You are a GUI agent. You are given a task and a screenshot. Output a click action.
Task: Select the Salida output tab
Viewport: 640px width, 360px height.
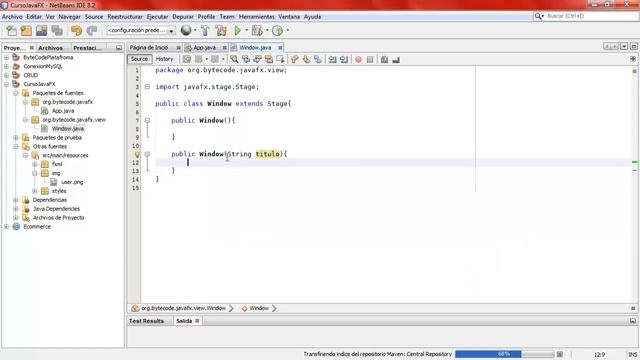[x=184, y=321]
